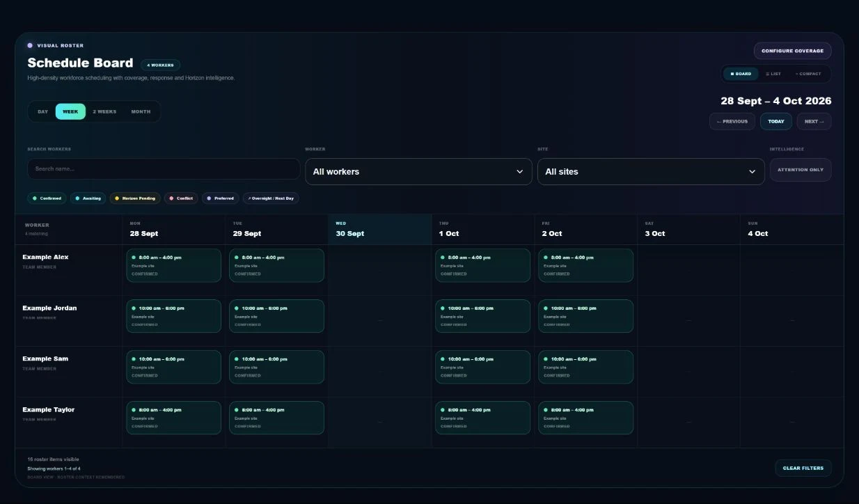The image size is (859, 504).
Task: Click the Wed 30 Sept column header
Action: (x=380, y=229)
